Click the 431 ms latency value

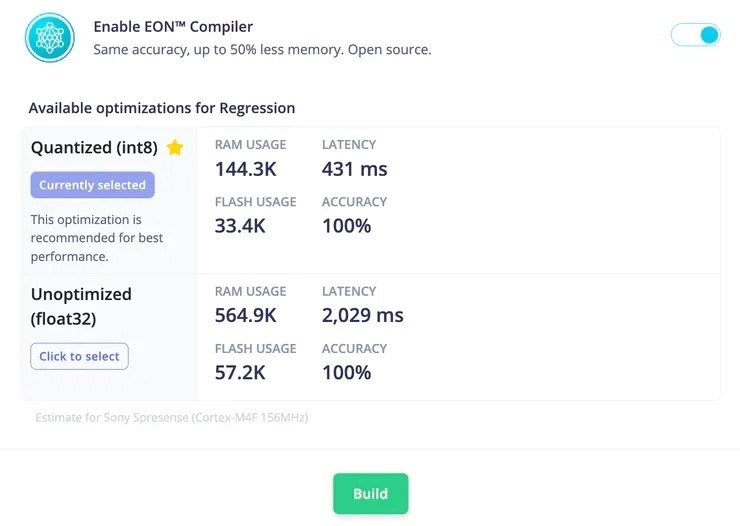pyautogui.click(x=354, y=169)
